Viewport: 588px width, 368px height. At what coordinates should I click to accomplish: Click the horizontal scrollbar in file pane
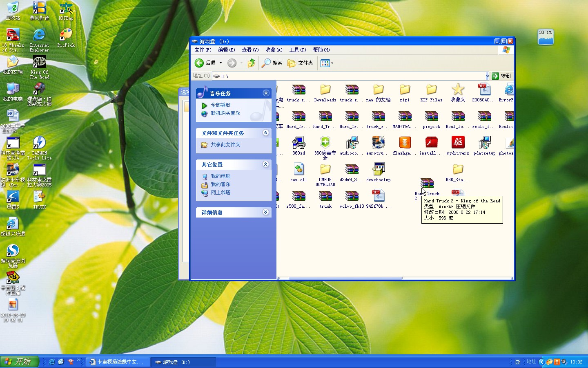click(x=345, y=278)
